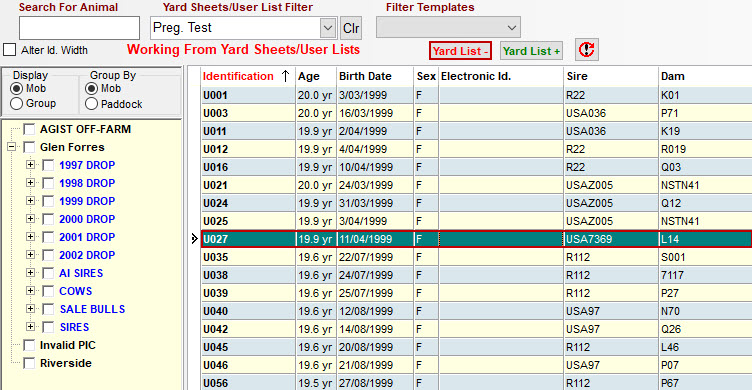Tick the 1997 DROP checkbox
Image resolution: width=752 pixels, height=390 pixels.
(48, 165)
